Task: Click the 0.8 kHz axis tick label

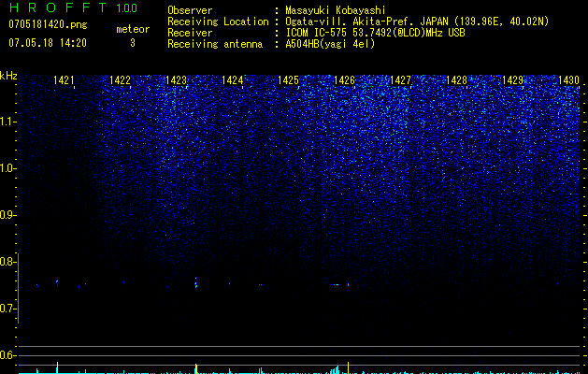Action: [x=7, y=262]
